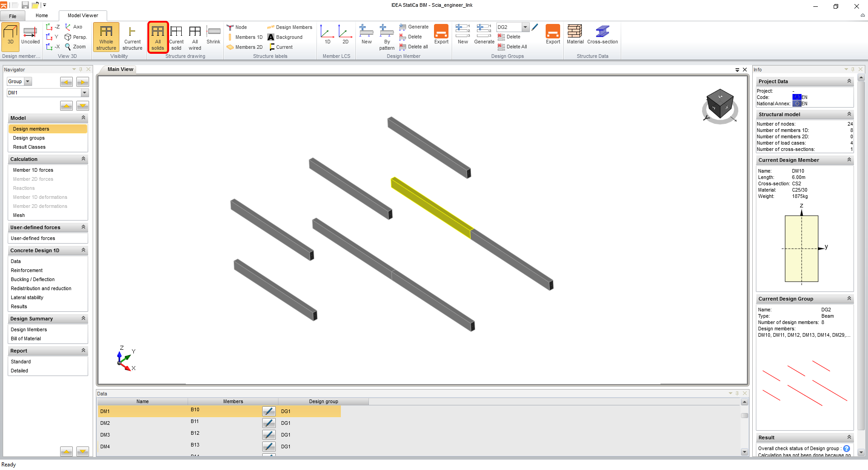Show Members 2D labels
Viewport: 868px width, 470px height.
point(245,47)
